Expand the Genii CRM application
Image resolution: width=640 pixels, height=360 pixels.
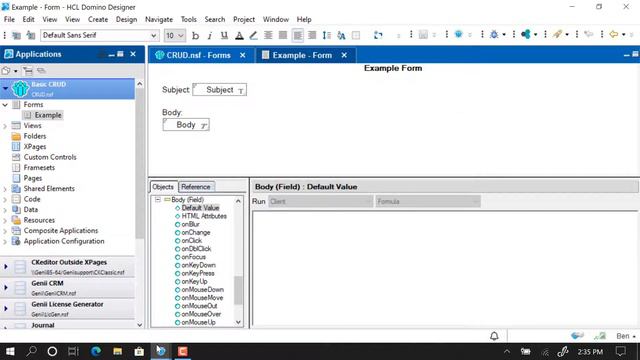(x=6, y=288)
